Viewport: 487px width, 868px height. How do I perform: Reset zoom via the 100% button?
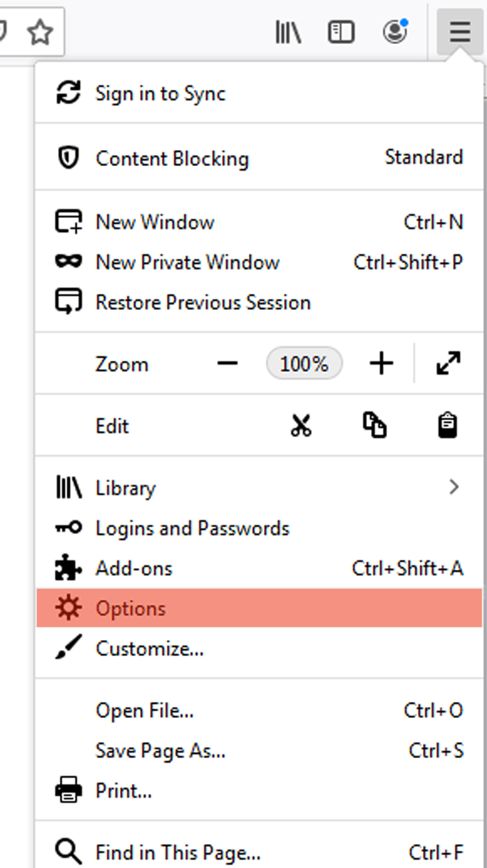pos(304,364)
